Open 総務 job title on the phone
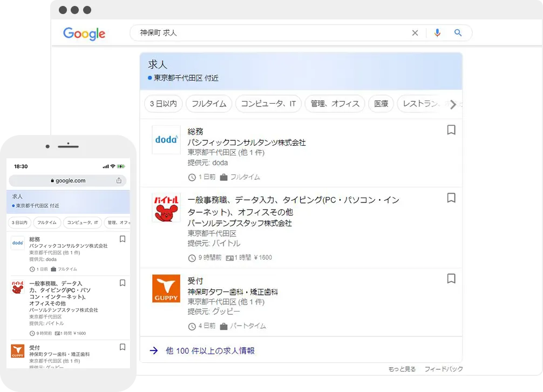This screenshot has height=392, width=543. click(35, 239)
